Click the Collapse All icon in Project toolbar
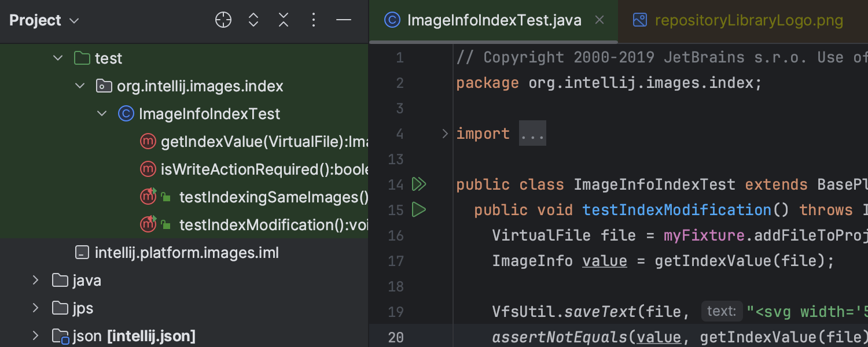This screenshot has height=347, width=868. (x=283, y=19)
